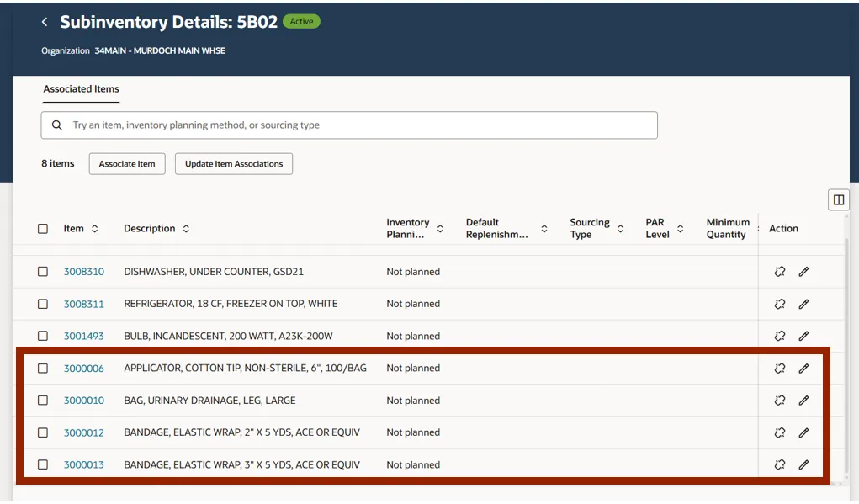
Task: Open the column settings icon above the table
Action: pos(838,199)
